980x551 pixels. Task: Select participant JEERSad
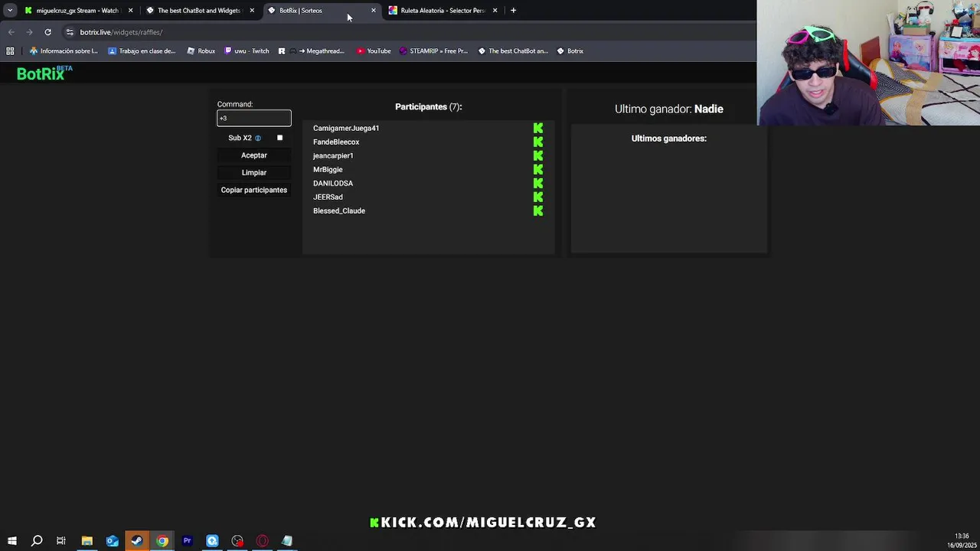point(328,197)
